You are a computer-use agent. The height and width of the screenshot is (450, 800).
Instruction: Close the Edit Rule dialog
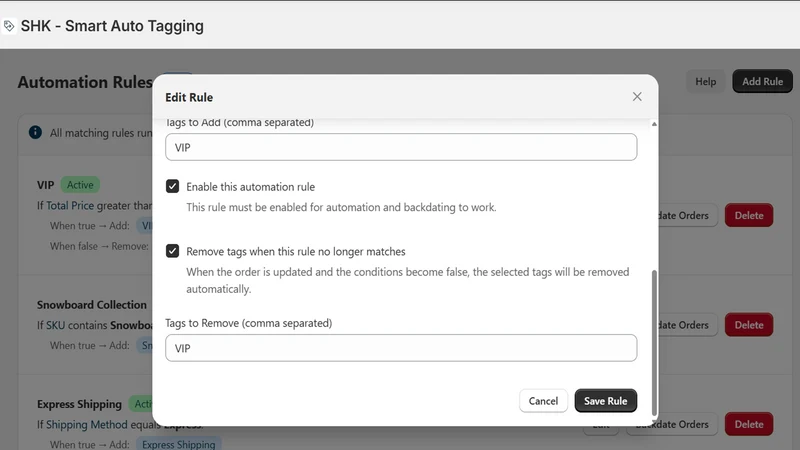click(637, 97)
